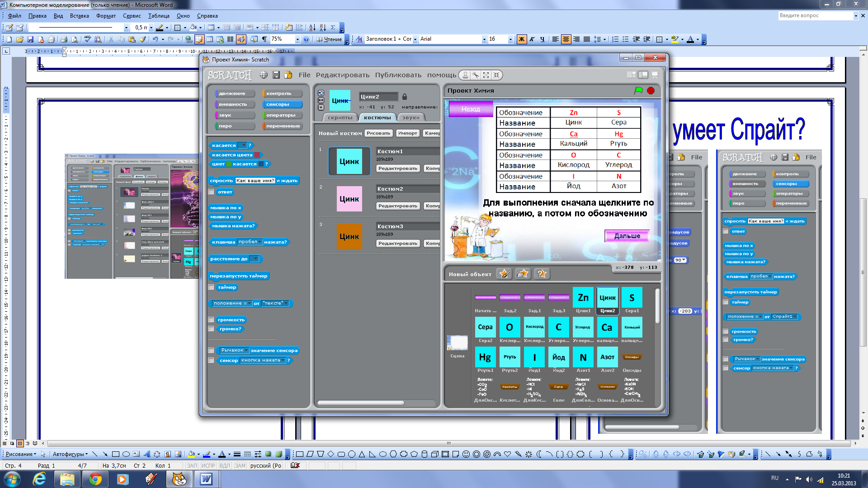
Task: Click the Spelling check ABC icon
Action: pyautogui.click(x=87, y=40)
